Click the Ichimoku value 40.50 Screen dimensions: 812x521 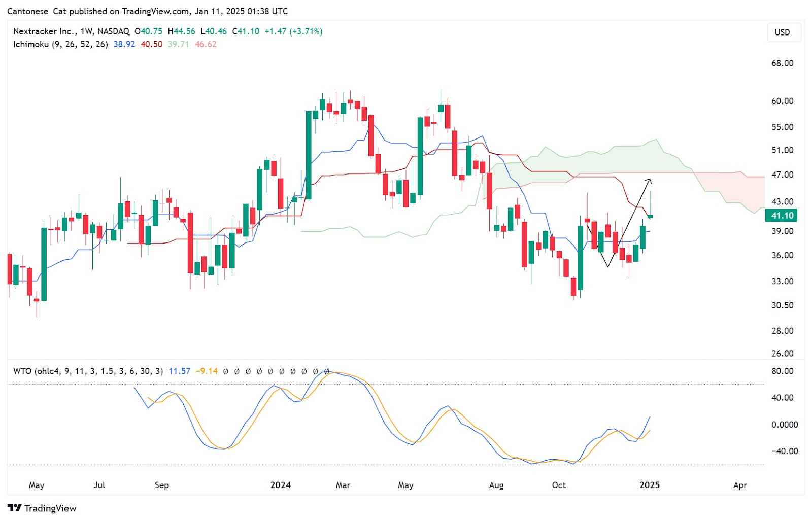click(x=151, y=44)
